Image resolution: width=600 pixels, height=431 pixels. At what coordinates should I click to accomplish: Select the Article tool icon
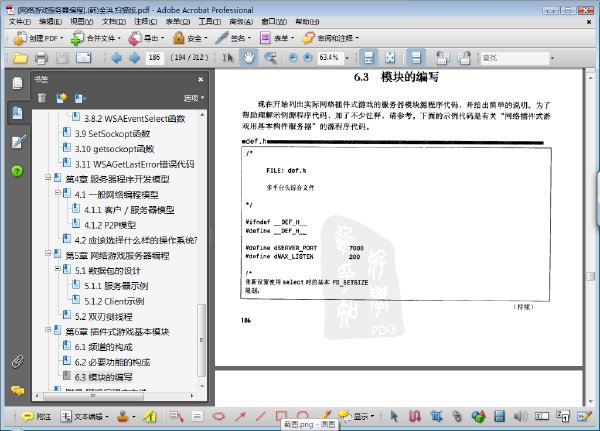(x=415, y=416)
